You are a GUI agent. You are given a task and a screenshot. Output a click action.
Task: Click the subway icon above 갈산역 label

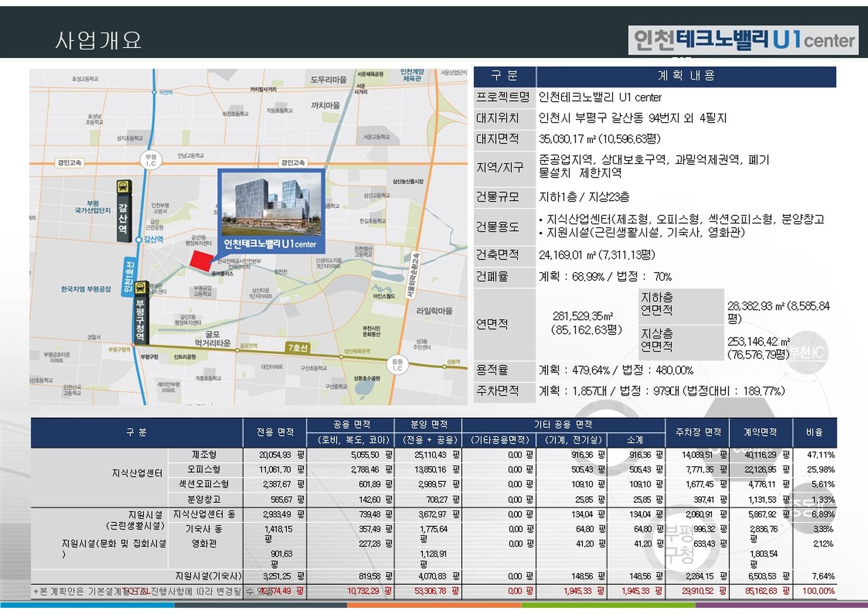pos(124,187)
